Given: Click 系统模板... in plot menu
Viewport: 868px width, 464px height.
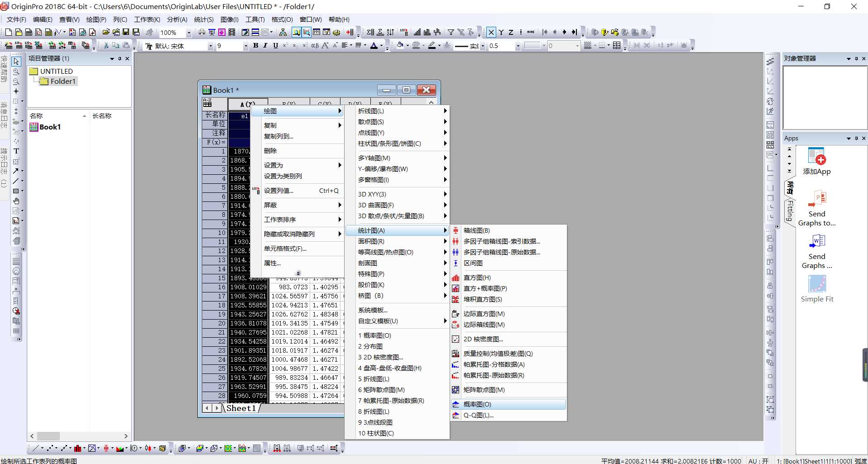Looking at the screenshot, I should pos(397,310).
